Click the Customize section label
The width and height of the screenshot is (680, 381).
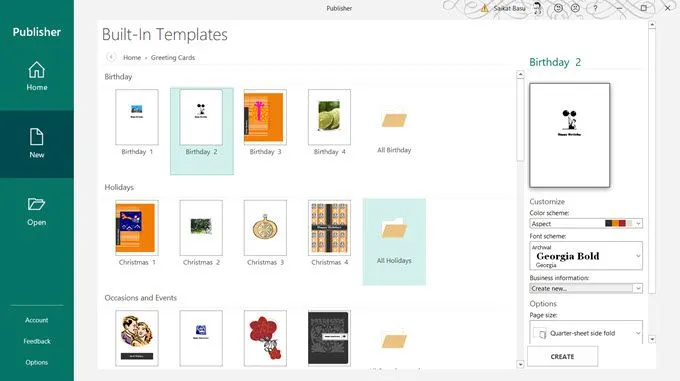[x=547, y=202]
